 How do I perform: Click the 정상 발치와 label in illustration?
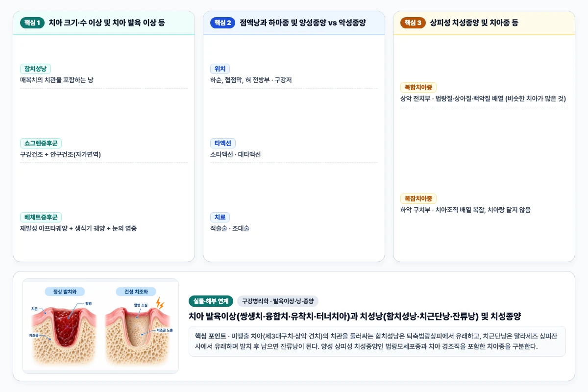tap(64, 292)
